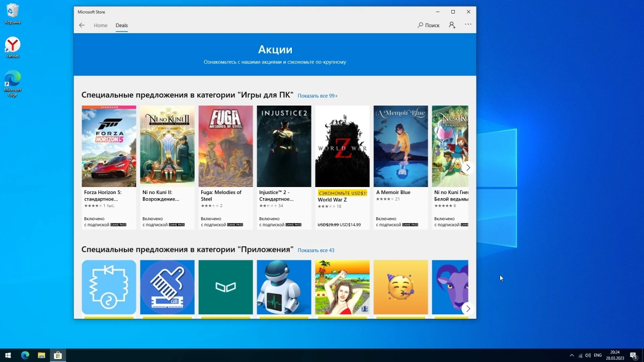This screenshot has width=644, height=362.
Task: Open the purple goat app icon
Action: 450,287
